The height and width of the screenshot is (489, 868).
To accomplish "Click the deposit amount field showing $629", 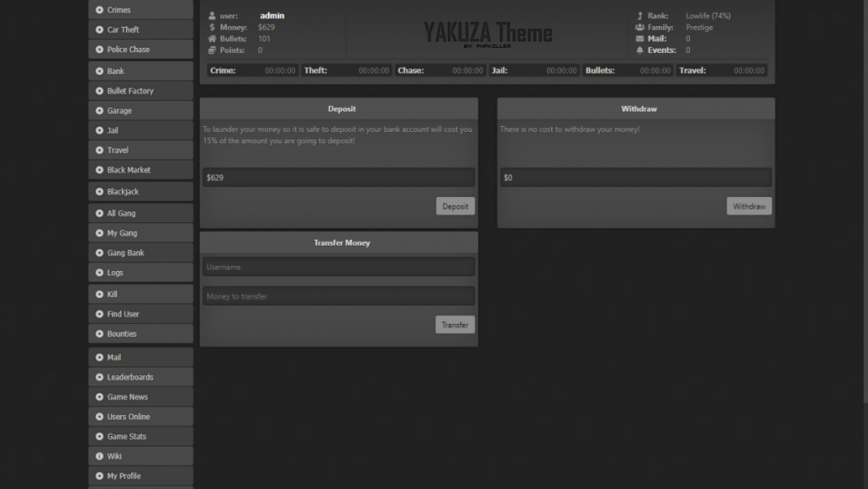I will [x=339, y=177].
